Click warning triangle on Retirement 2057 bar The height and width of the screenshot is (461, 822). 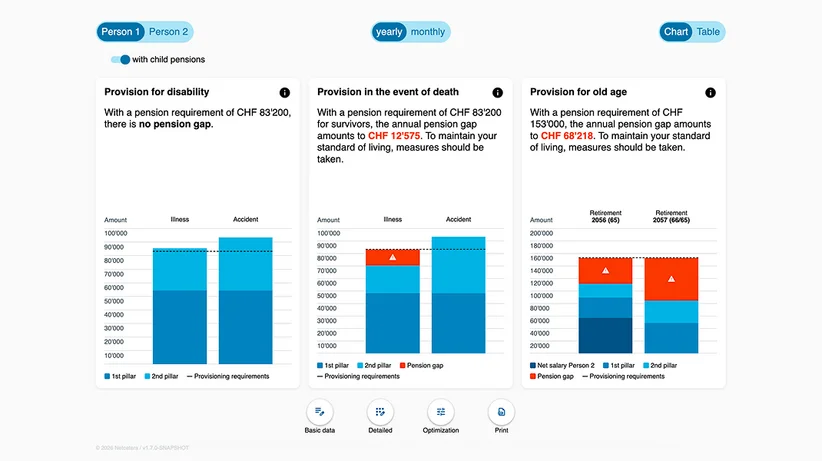coord(671,279)
